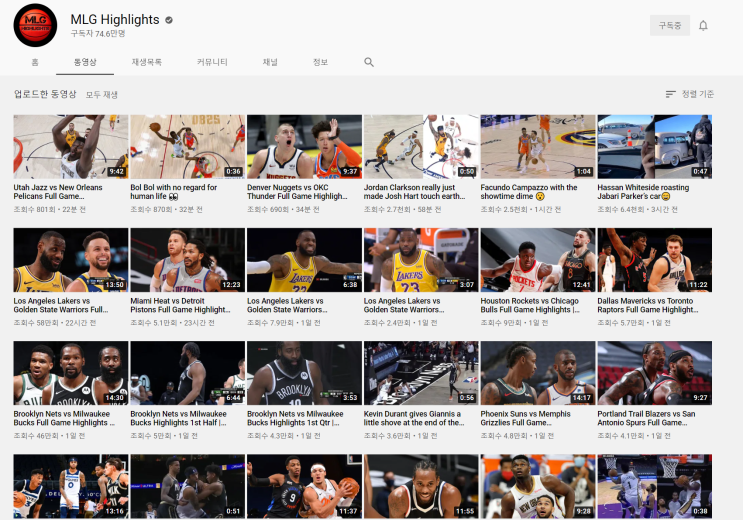This screenshot has height=520, width=743.
Task: Click Jordan Clarkson really just made title
Action: pos(414,192)
